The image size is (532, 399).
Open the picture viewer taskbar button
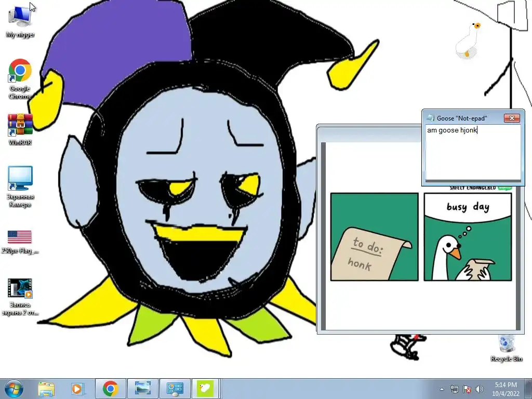tap(143, 389)
